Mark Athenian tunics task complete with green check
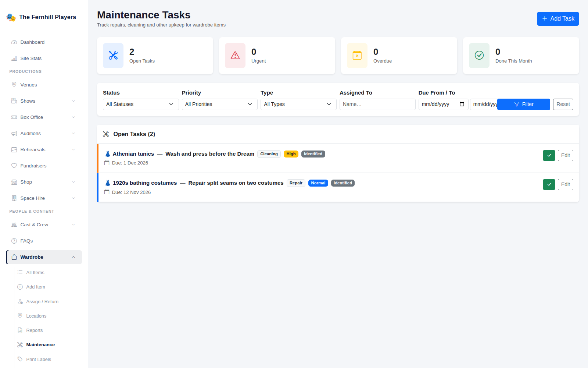Screen dimensions: 588x368 [x=549, y=156]
